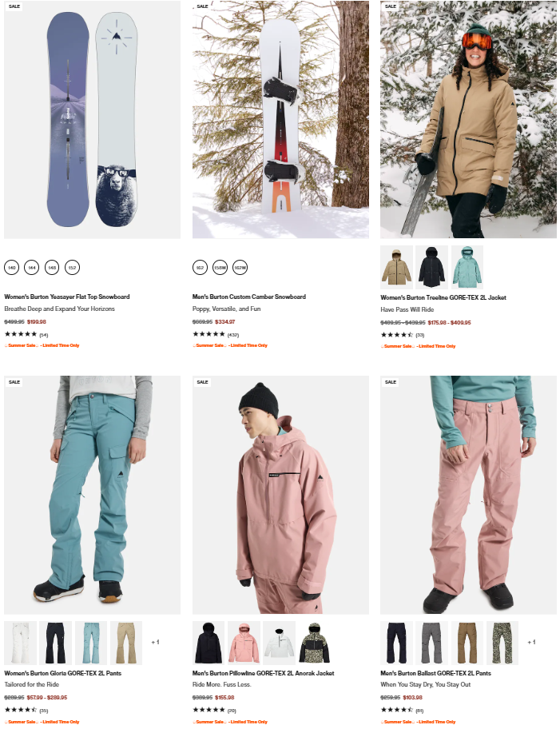Select the teal Treeline jacket swatch

point(467,267)
